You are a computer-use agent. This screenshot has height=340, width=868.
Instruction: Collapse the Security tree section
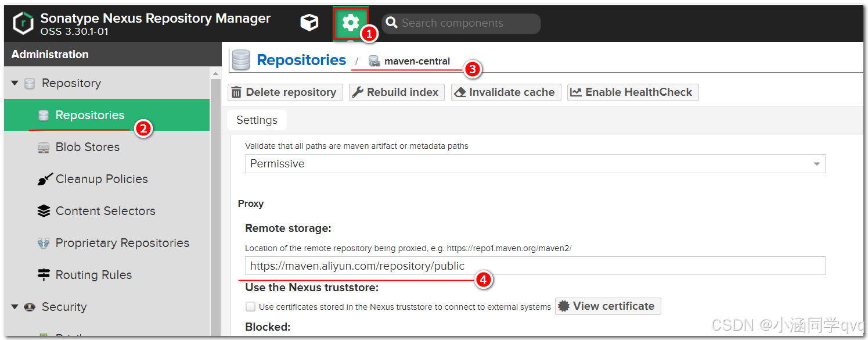tap(15, 307)
